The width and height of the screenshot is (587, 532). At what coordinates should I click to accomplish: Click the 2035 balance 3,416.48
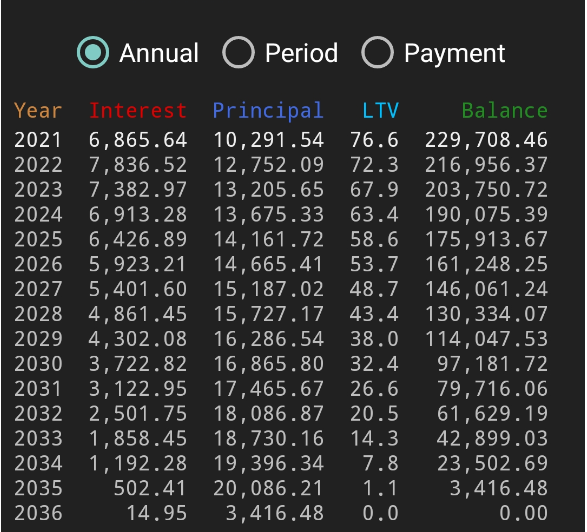pyautogui.click(x=499, y=488)
